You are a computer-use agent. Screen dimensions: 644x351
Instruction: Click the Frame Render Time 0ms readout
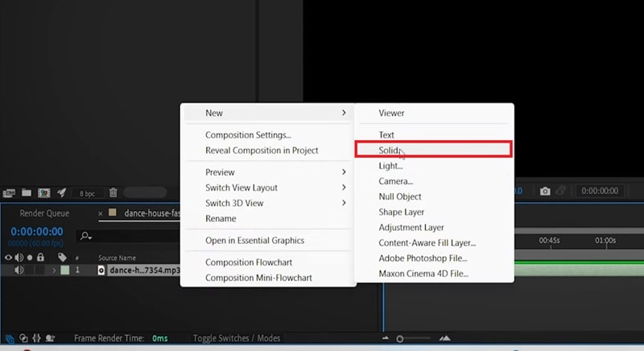(159, 338)
